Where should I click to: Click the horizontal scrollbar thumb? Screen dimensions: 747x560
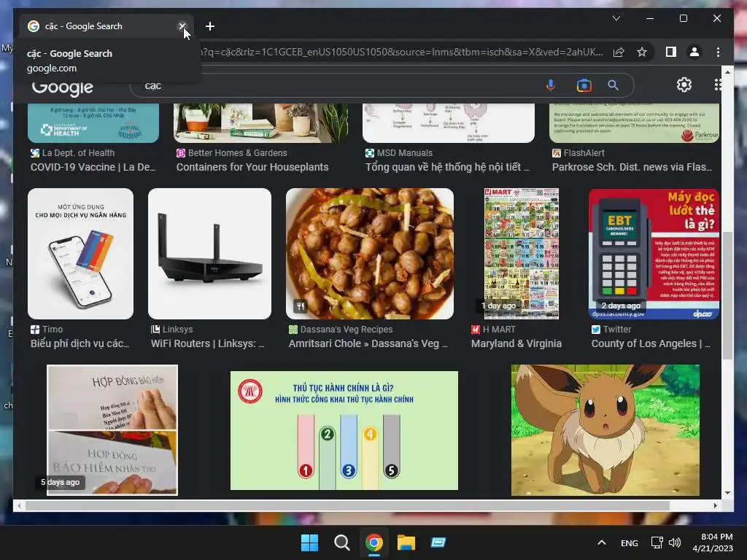click(347, 506)
